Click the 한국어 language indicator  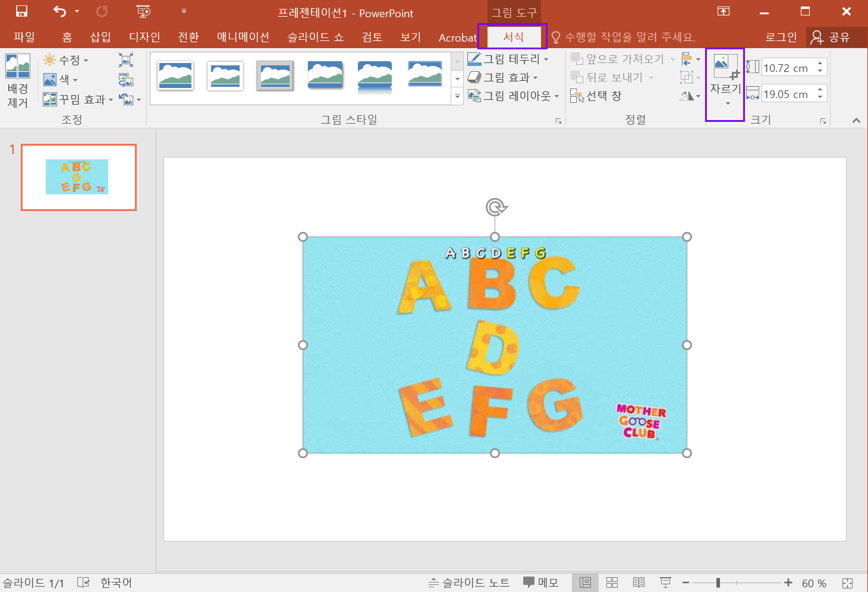click(x=116, y=582)
